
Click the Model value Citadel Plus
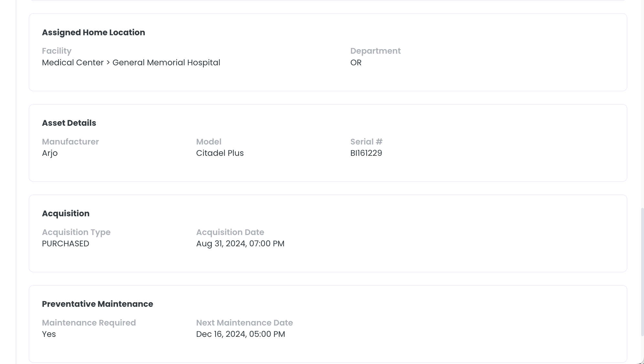click(x=220, y=153)
